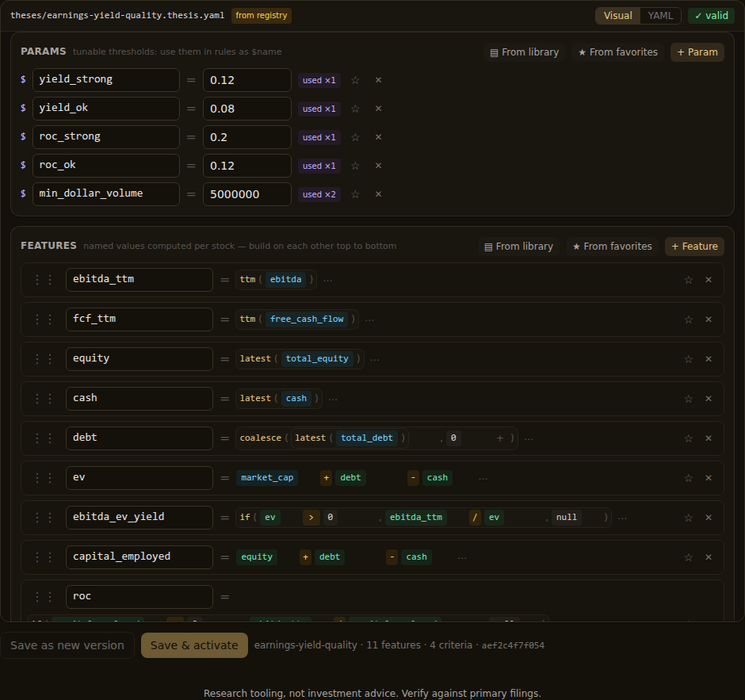This screenshot has height=700, width=745.
Task: Click the debt row drag handle
Action: [x=44, y=438]
